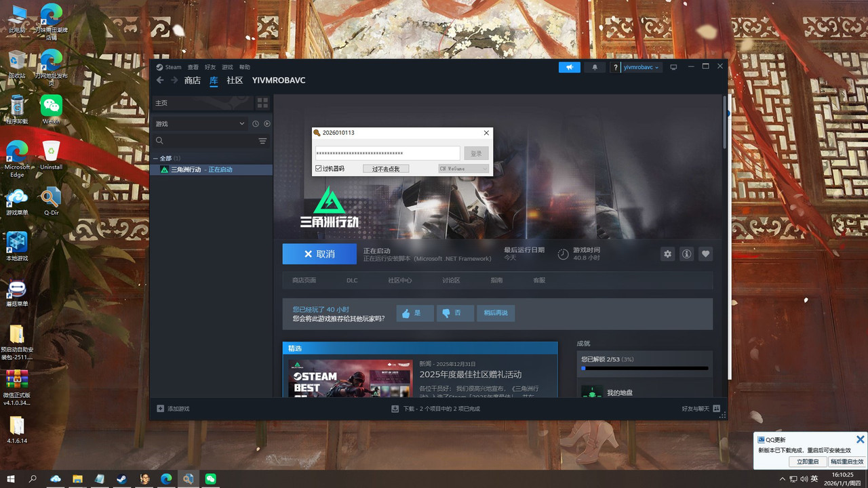
Task: Click the friends and chat icon
Action: [x=717, y=409]
